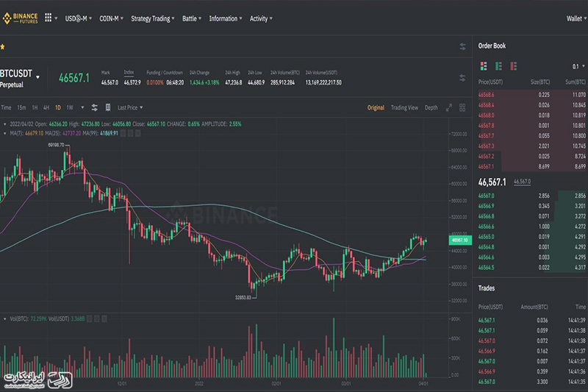The width and height of the screenshot is (588, 392).
Task: Click ask price 46567.1 in order book
Action: 486,166
